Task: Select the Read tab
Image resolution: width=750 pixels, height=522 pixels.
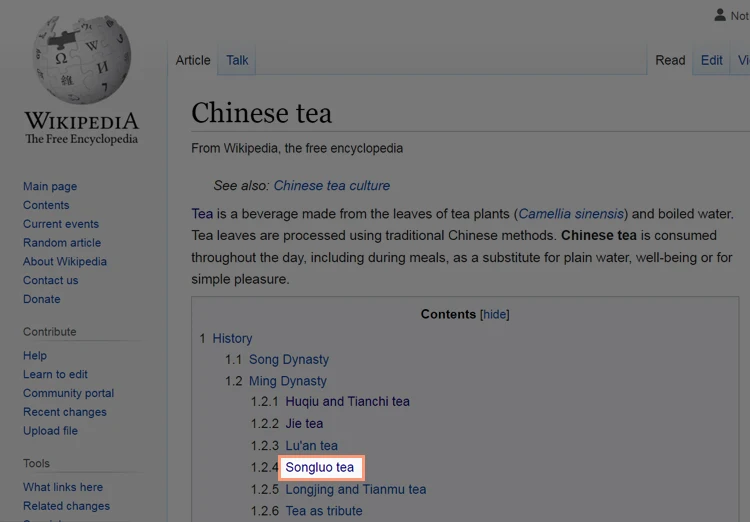Action: [670, 60]
